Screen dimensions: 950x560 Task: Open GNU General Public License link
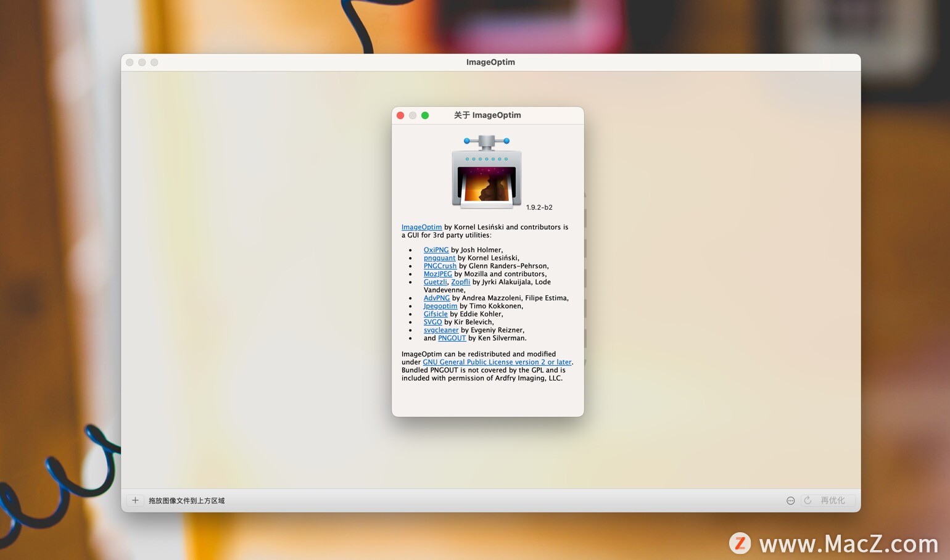tap(497, 362)
